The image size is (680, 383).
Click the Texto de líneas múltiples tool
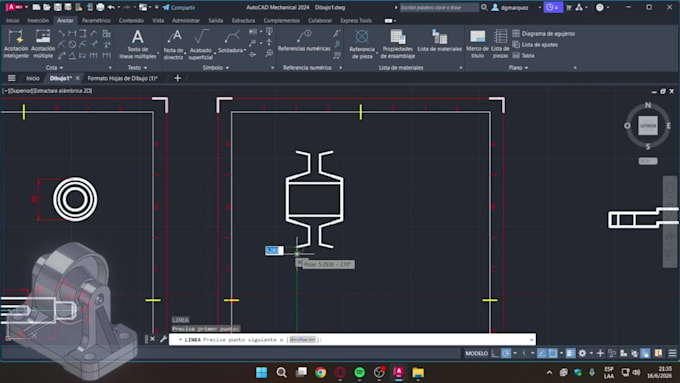point(137,44)
